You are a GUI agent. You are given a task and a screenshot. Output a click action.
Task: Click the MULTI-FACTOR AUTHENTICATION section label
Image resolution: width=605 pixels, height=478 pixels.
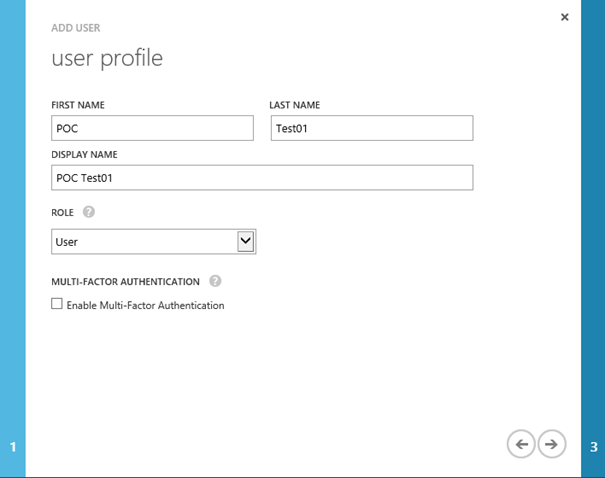pos(126,282)
